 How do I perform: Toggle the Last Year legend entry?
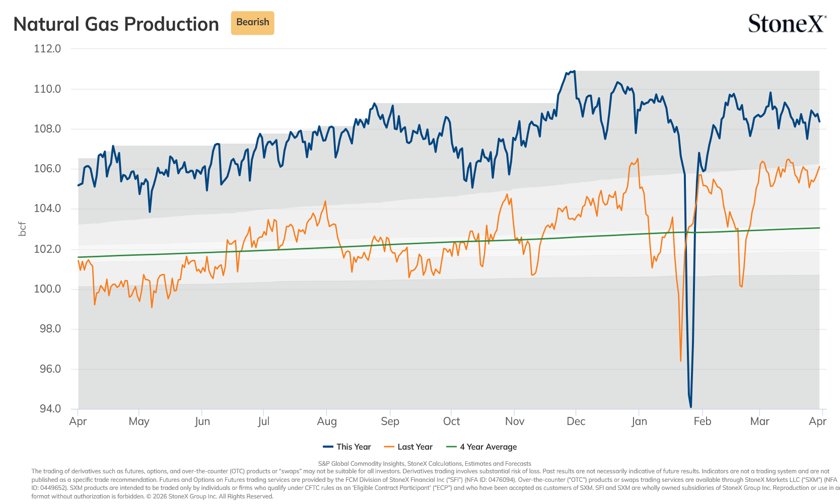click(x=408, y=447)
